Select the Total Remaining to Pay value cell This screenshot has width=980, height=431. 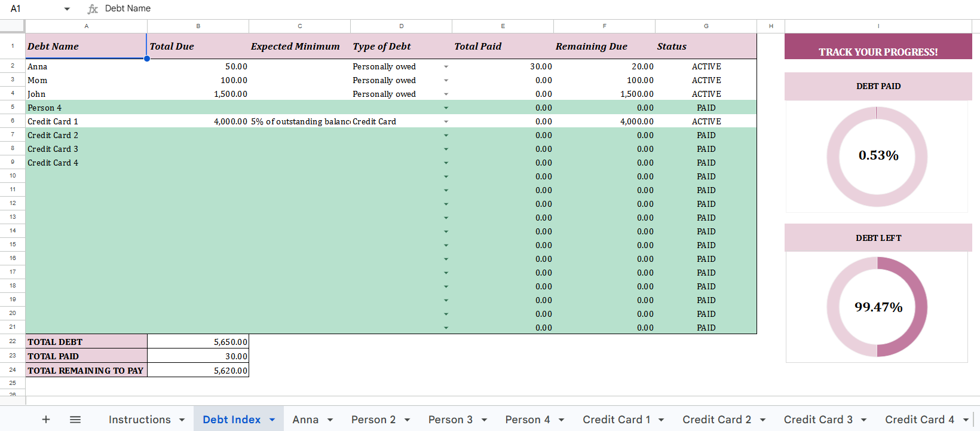tap(198, 371)
